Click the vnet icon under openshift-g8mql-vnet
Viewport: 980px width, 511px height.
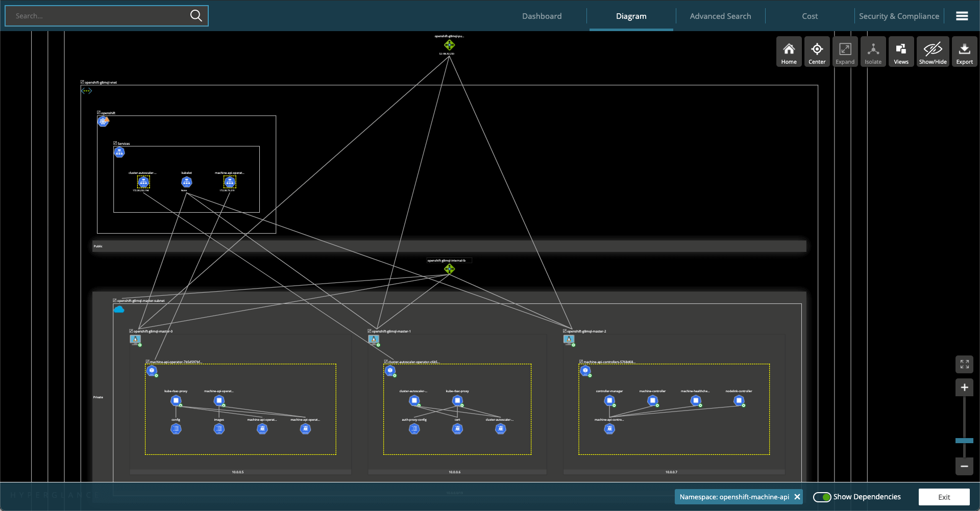pyautogui.click(x=86, y=91)
